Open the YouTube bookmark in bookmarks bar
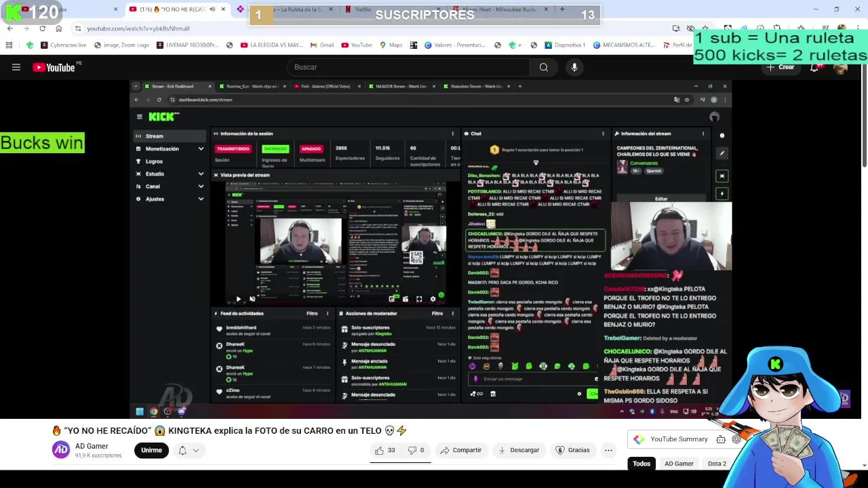This screenshot has width=868, height=488. click(357, 45)
